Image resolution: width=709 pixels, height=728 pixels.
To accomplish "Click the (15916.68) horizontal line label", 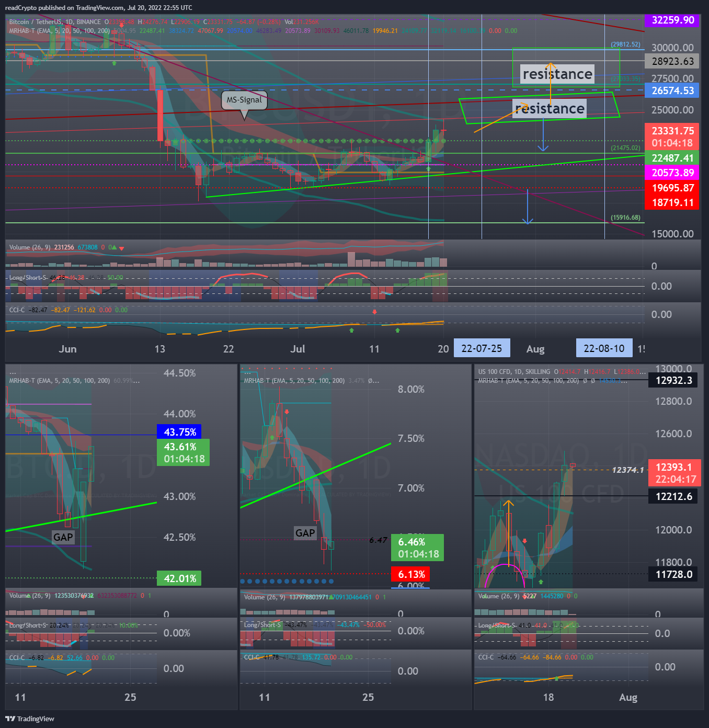I will (x=625, y=218).
